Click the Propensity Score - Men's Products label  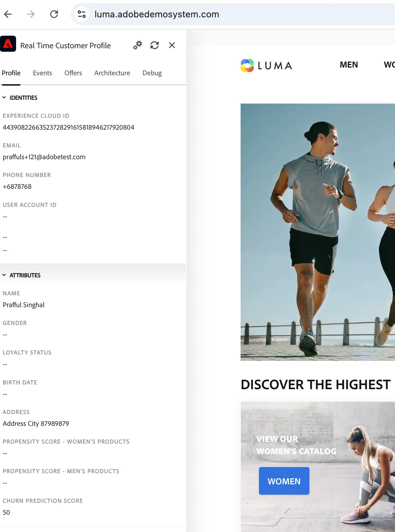(61, 471)
